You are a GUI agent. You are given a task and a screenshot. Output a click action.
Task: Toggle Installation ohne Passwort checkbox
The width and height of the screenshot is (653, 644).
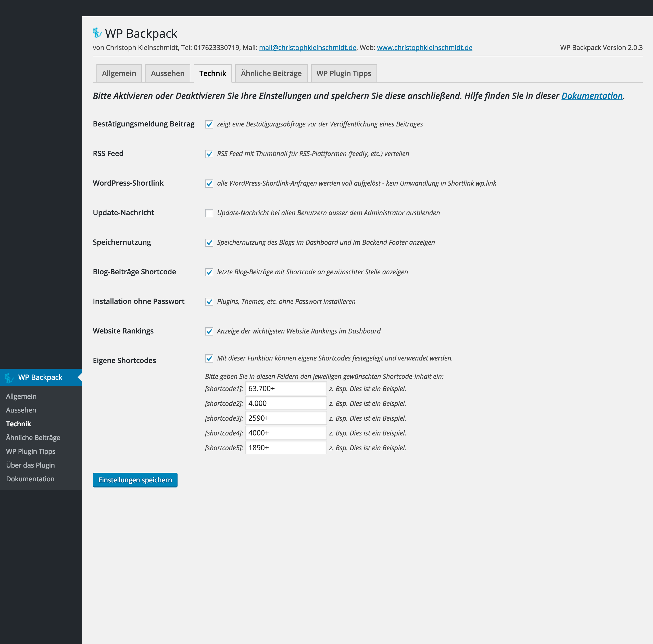(209, 302)
